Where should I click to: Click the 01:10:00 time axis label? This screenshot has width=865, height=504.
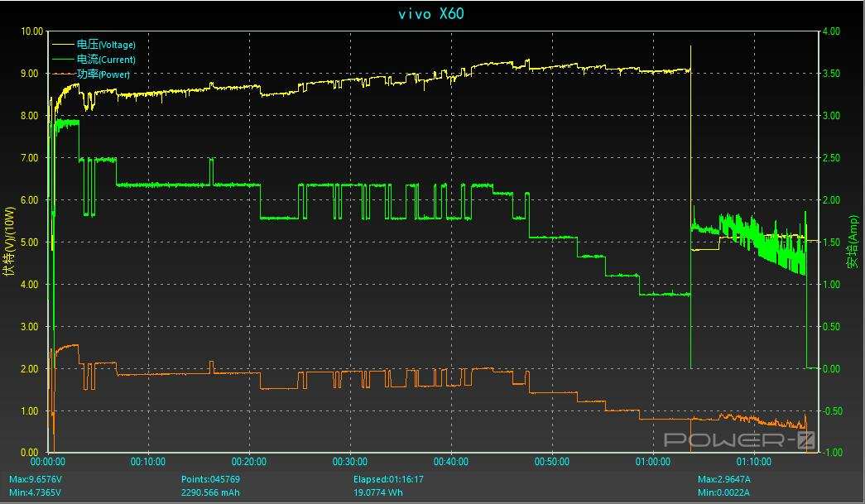pos(753,462)
